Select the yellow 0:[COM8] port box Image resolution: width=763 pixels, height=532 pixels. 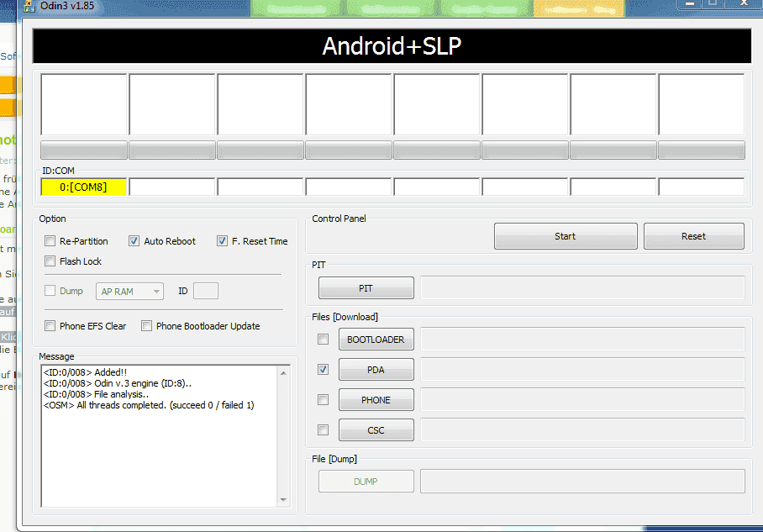(x=84, y=187)
